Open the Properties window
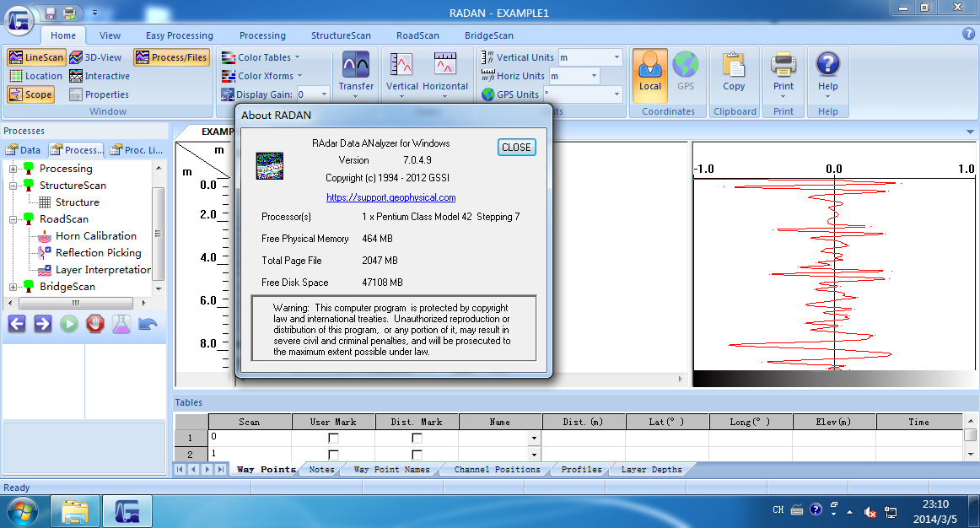The height and width of the screenshot is (528, 980). click(99, 94)
